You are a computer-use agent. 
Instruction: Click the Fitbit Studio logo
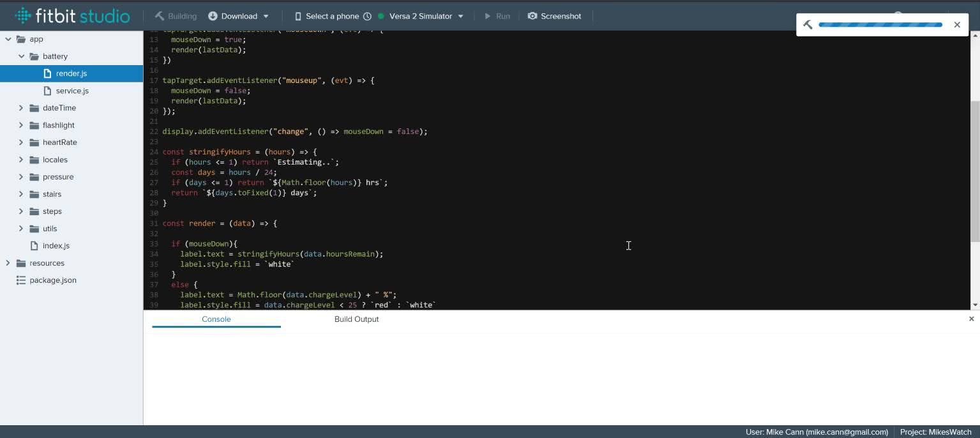(x=72, y=16)
